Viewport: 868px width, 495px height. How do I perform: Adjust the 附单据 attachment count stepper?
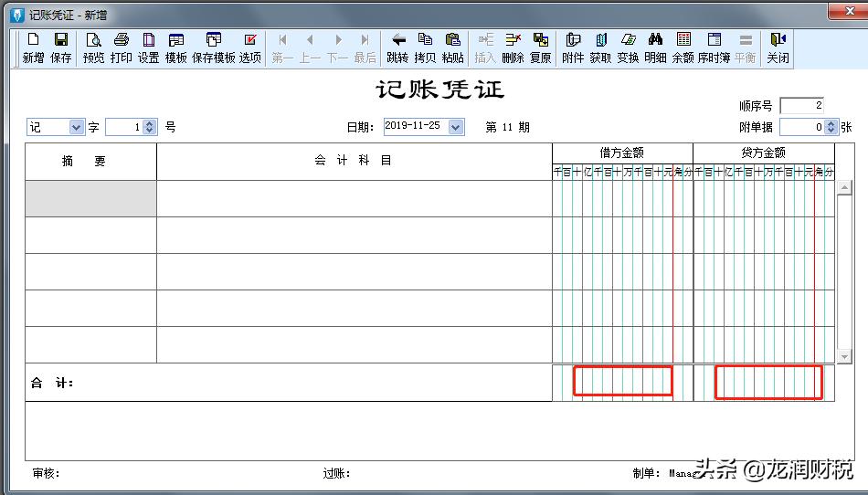[831, 127]
